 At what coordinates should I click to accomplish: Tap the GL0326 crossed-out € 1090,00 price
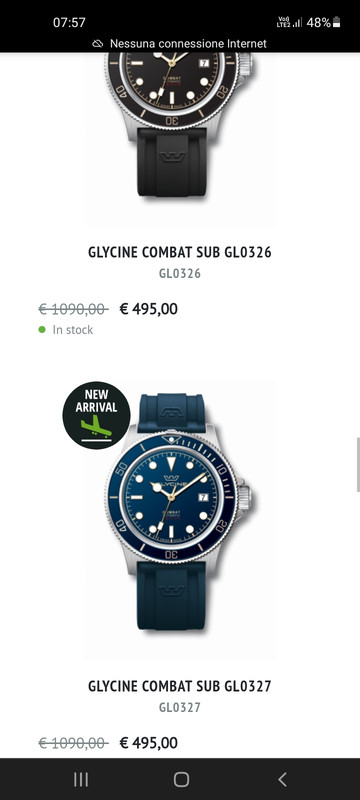73,309
